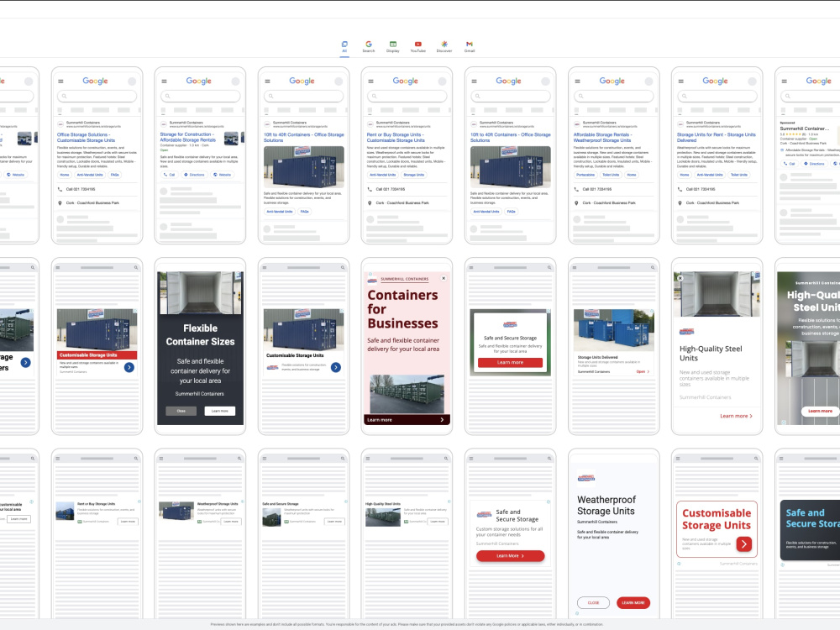Click close icon on High-Quality Steel Units image ad
The image size is (840, 630).
(680, 278)
